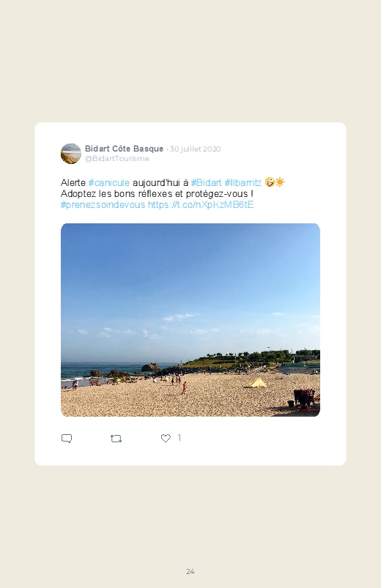The width and height of the screenshot is (381, 588).
Task: Click the reply speech bubble icon
Action: pyautogui.click(x=67, y=439)
